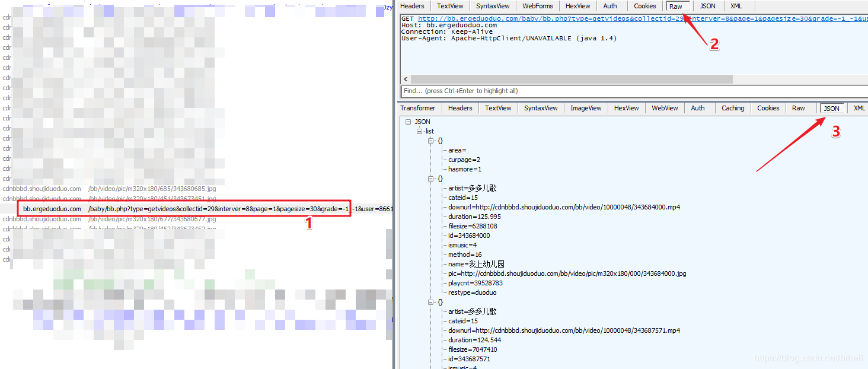Select response JSON tab in lower panel
Viewport: 868px width, 369px height.
[x=832, y=108]
